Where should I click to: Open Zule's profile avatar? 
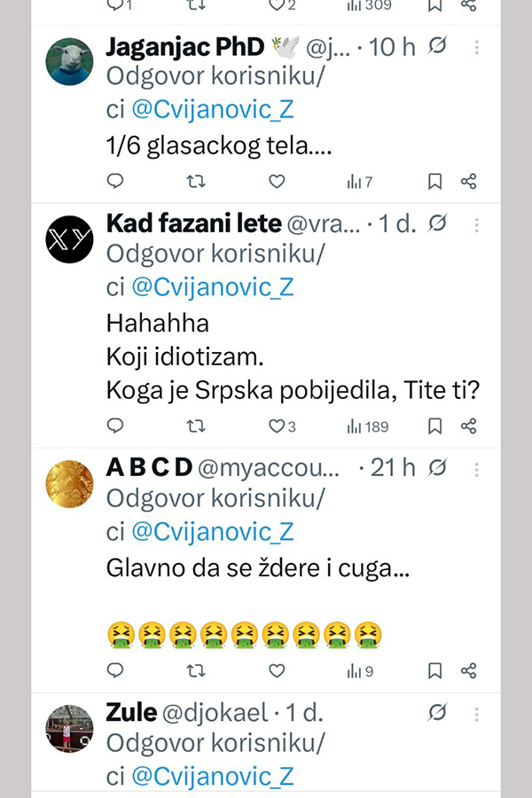click(69, 729)
